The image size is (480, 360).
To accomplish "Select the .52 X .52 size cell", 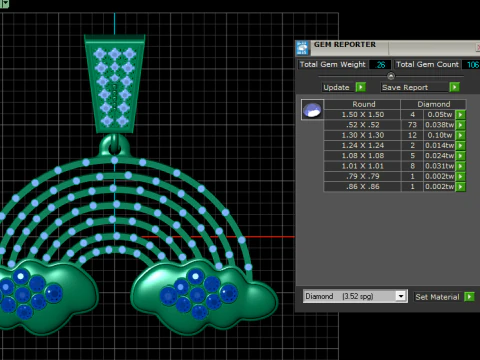I will 363,125.
